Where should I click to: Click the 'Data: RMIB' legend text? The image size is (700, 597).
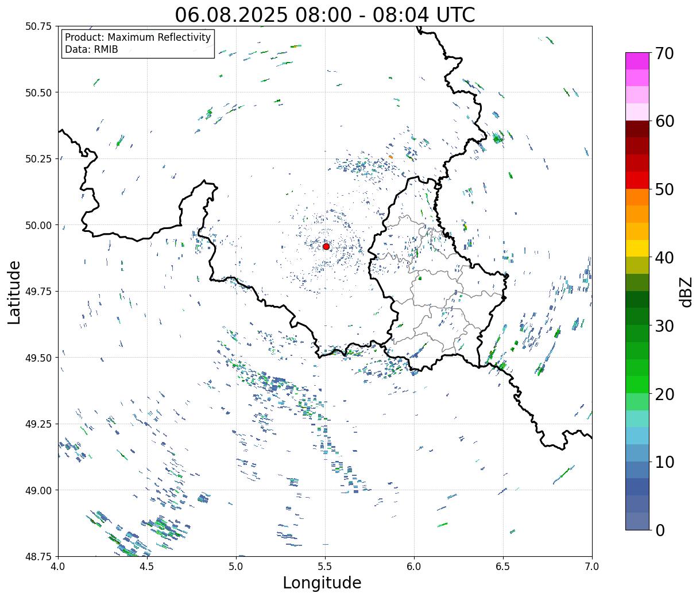[x=91, y=50]
